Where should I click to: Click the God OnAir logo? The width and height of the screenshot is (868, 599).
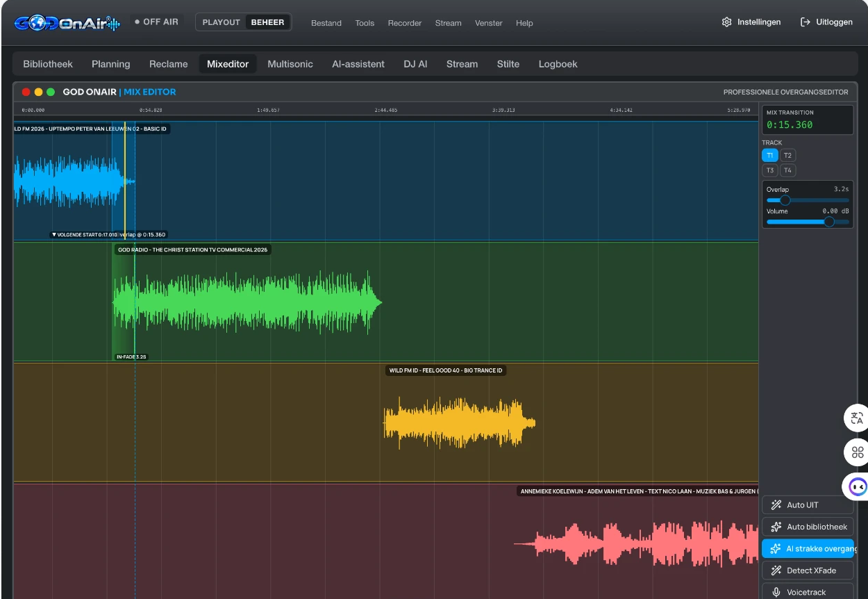(x=67, y=22)
